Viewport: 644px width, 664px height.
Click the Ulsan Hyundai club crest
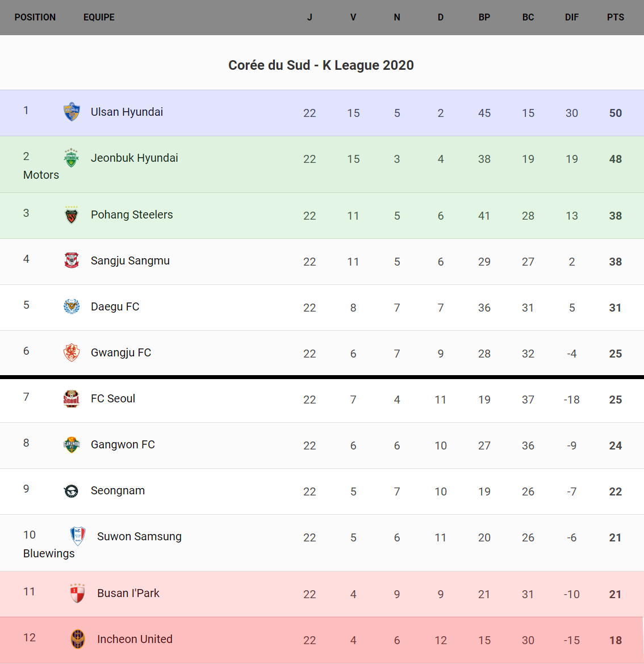72,112
